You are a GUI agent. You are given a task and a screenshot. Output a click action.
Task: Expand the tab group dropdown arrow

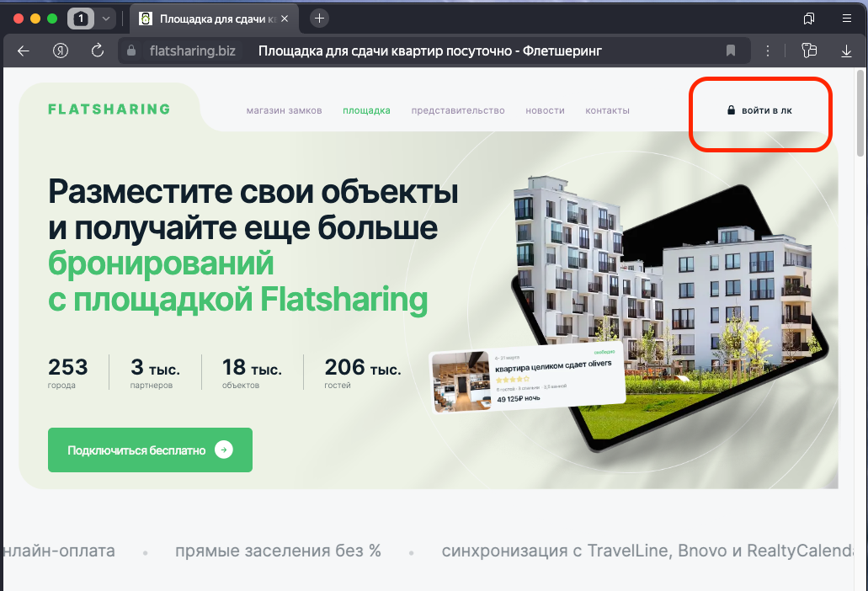point(105,19)
